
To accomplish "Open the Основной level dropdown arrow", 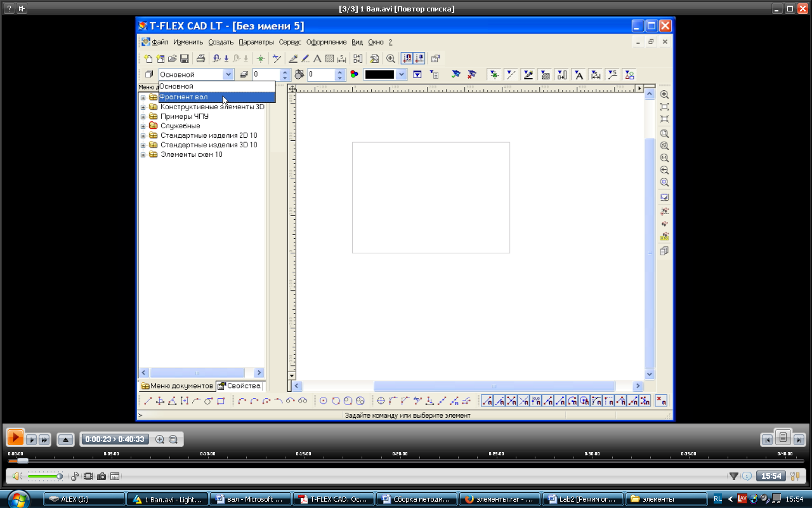I will click(x=228, y=74).
